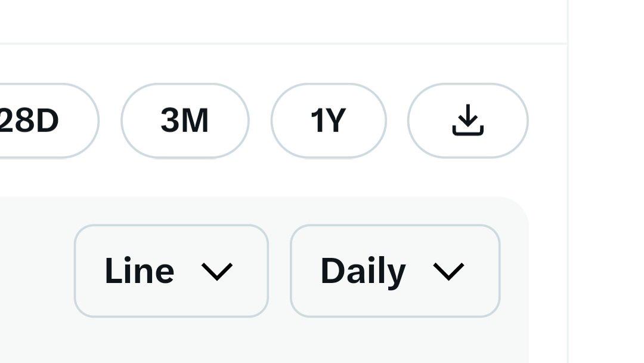Click the Line label in chart dropdown
This screenshot has width=644, height=363.
(x=140, y=271)
